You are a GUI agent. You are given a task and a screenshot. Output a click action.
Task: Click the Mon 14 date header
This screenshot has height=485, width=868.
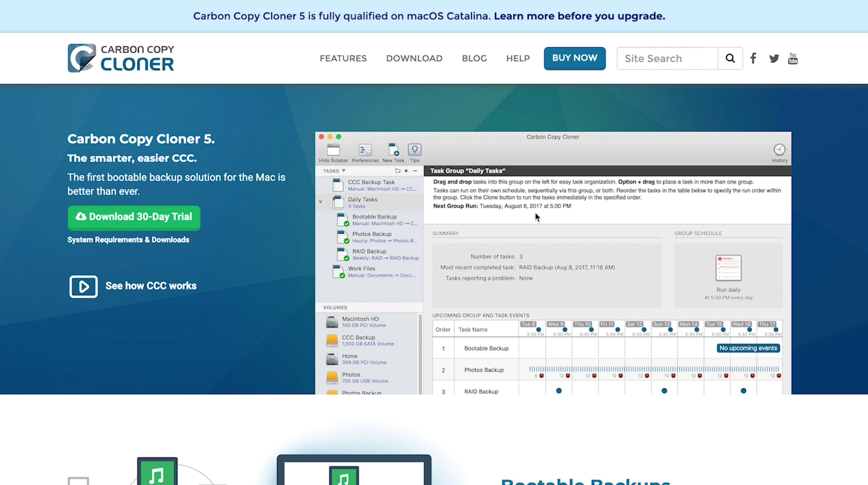point(688,324)
